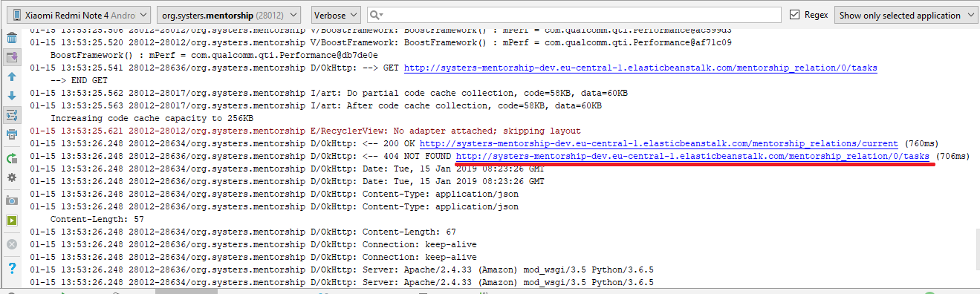Restart logcat with the green arrow icon
The height and width of the screenshot is (294, 980).
click(x=12, y=158)
